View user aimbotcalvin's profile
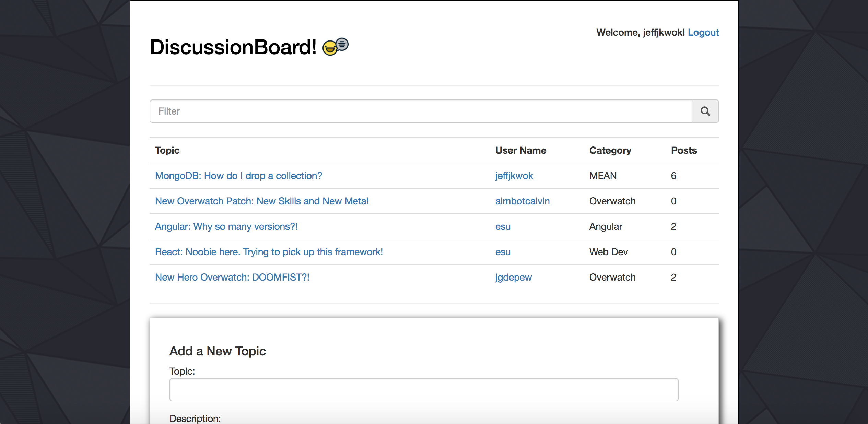This screenshot has height=424, width=868. (x=522, y=201)
